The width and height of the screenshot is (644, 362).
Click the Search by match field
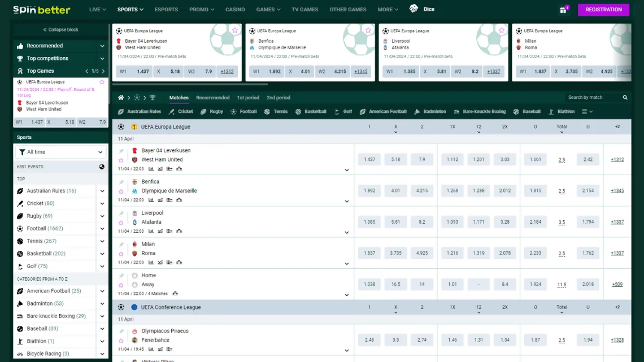click(594, 97)
